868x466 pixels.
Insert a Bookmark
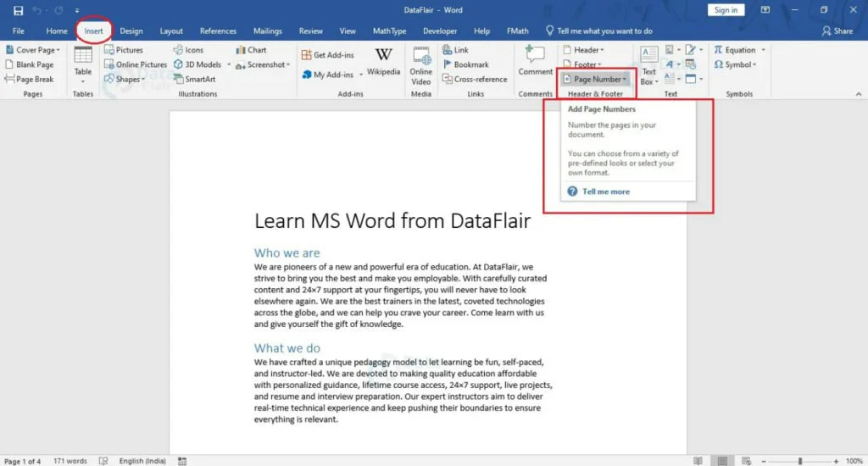click(465, 64)
